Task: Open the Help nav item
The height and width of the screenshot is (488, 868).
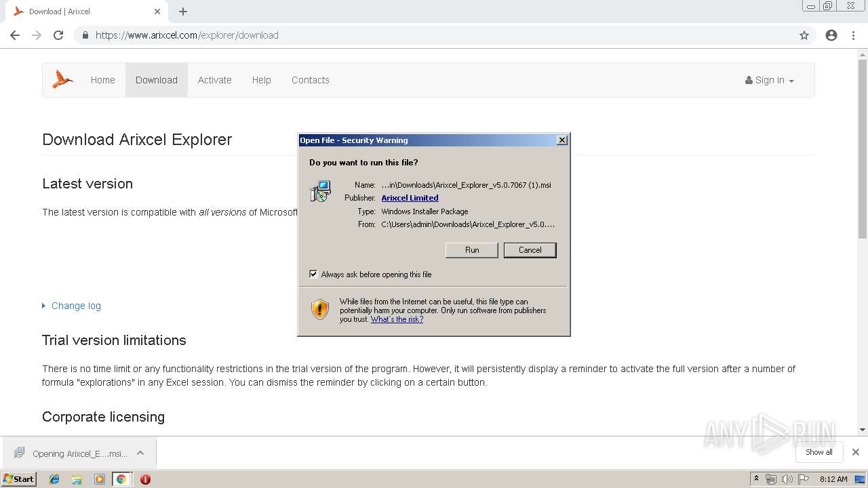Action: click(x=262, y=80)
